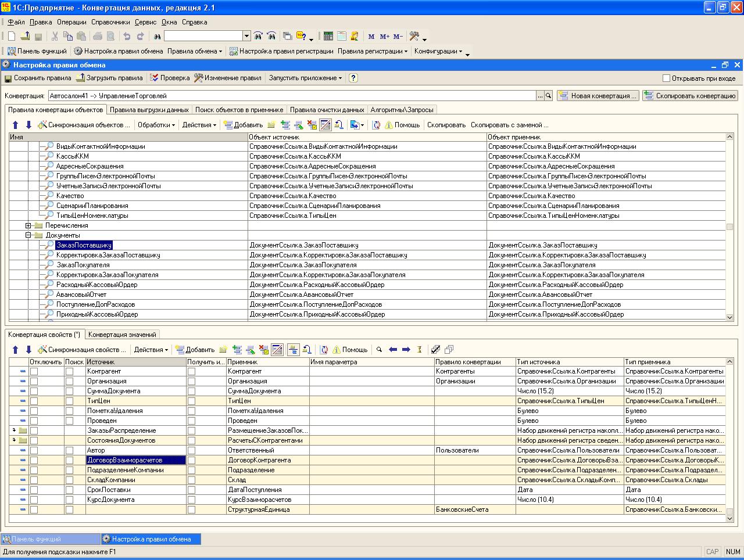Viewport: 744px width, 560px height.
Task: Click the hammer-and-wrench settings icon in main toolbar
Action: (x=414, y=36)
